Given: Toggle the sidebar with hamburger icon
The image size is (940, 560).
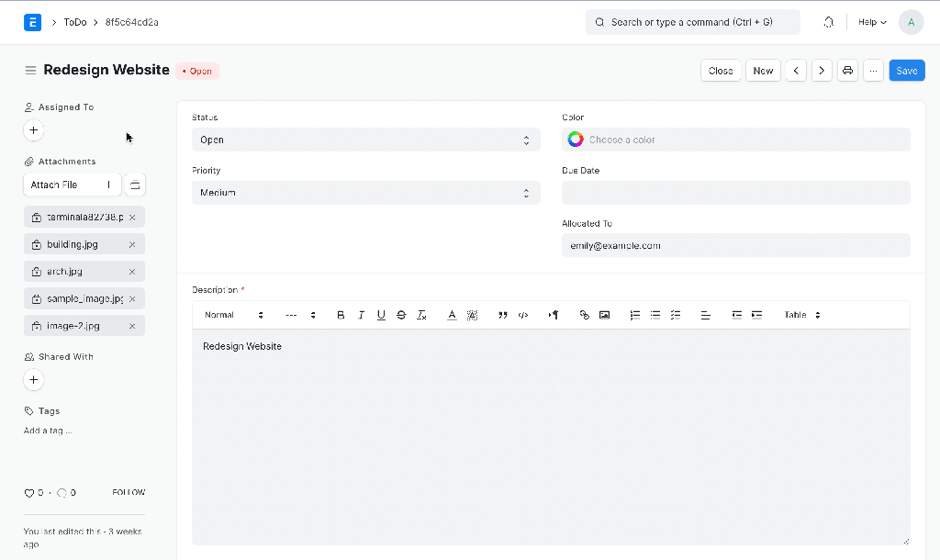Looking at the screenshot, I should click(30, 71).
